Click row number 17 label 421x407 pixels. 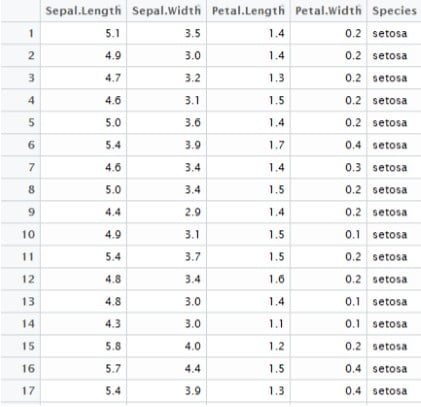click(x=28, y=391)
